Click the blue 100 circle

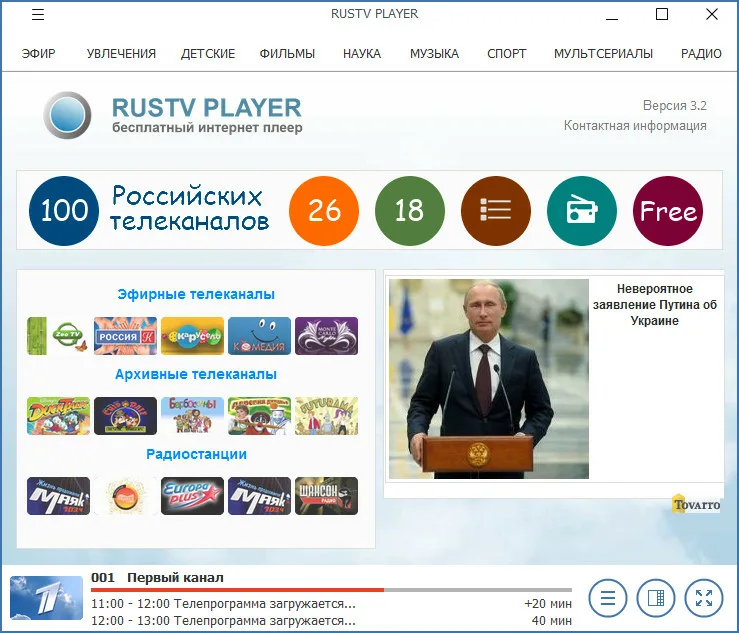(x=64, y=211)
